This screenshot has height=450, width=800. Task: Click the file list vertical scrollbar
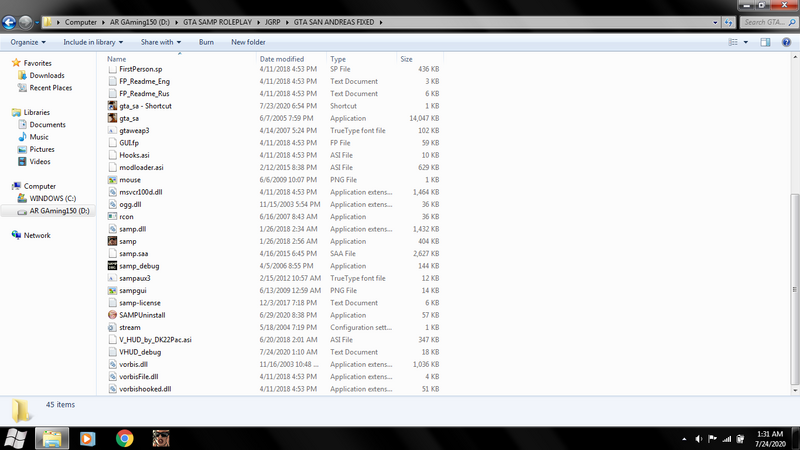(x=794, y=289)
